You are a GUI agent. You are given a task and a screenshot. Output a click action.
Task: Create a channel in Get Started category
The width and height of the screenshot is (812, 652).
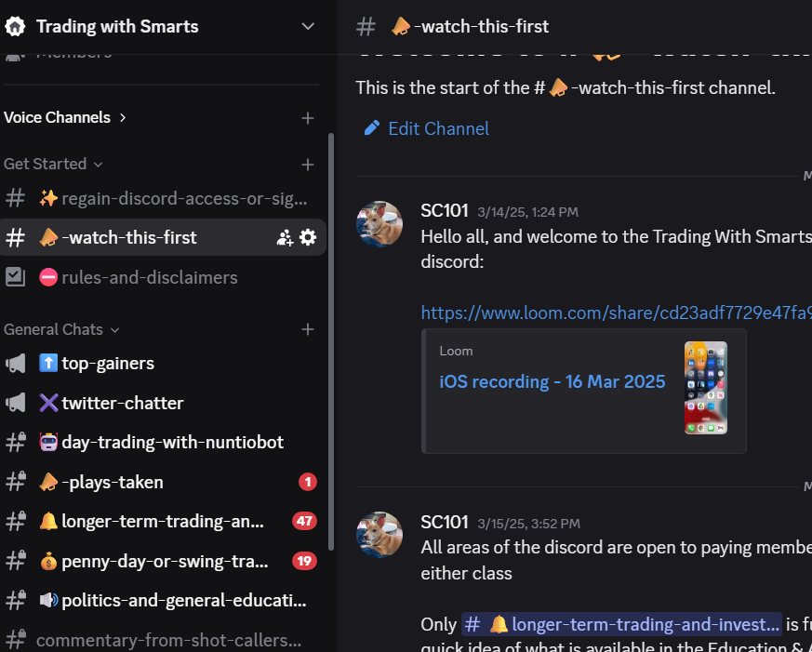tap(308, 165)
